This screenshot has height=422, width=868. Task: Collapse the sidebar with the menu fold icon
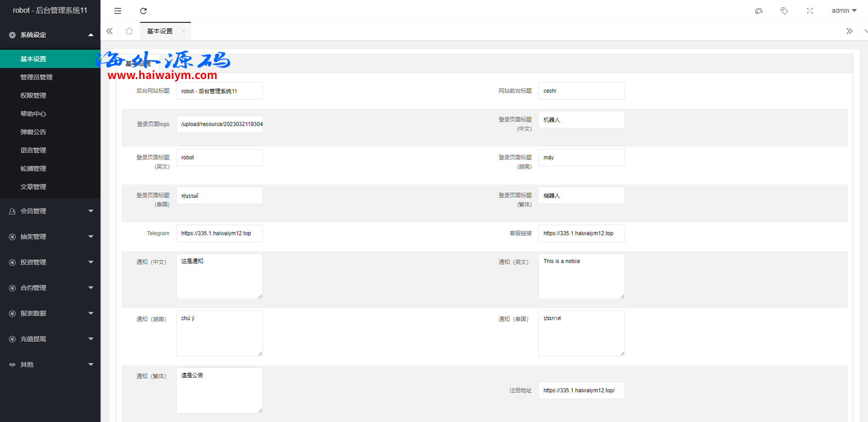118,11
